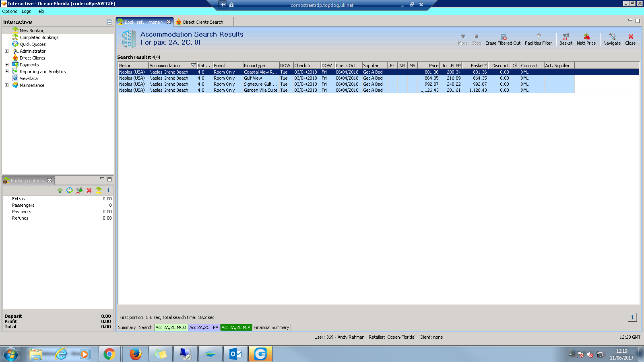Image resolution: width=644 pixels, height=362 pixels.
Task: Click the Windows Start button
Action: 11,354
